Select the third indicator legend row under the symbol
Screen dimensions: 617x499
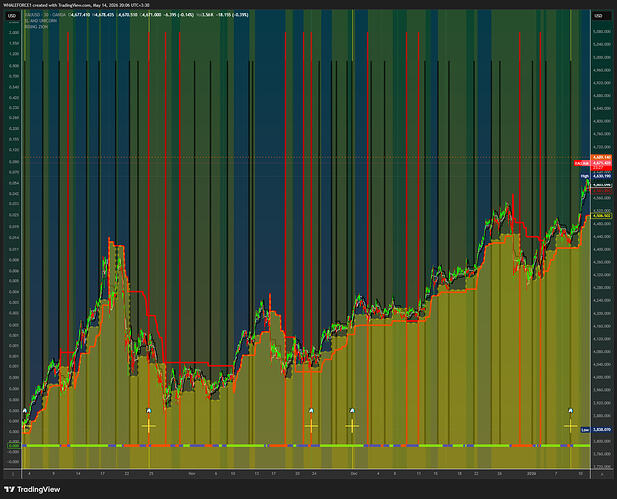tap(36, 27)
